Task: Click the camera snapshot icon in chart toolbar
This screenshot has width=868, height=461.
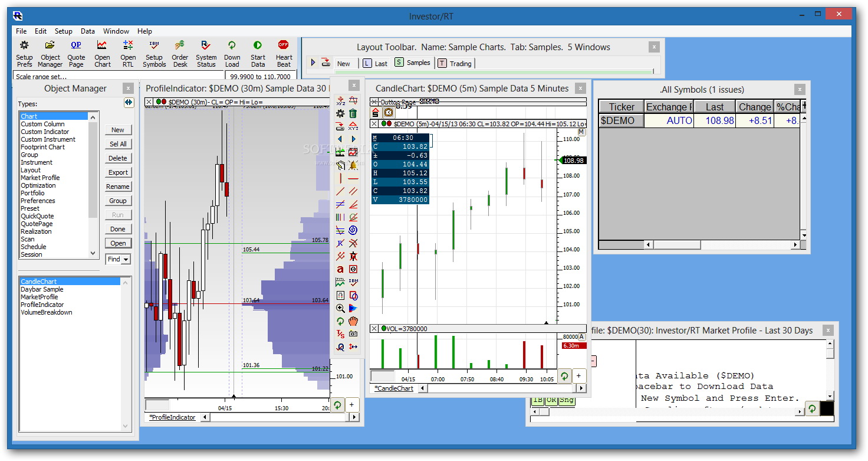Action: coord(353,334)
